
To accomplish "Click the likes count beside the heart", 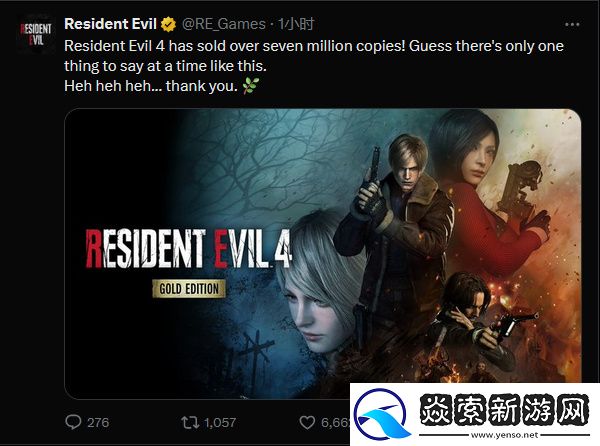I will (x=336, y=423).
